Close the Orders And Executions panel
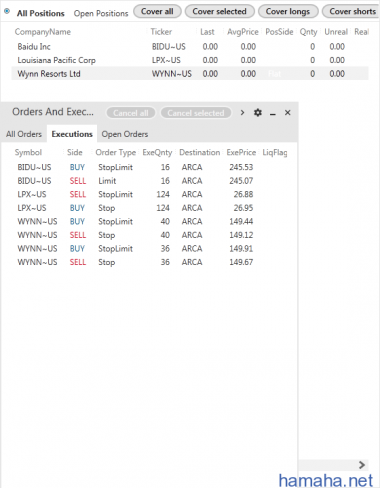Screen dimensions: 380x488 click(288, 113)
